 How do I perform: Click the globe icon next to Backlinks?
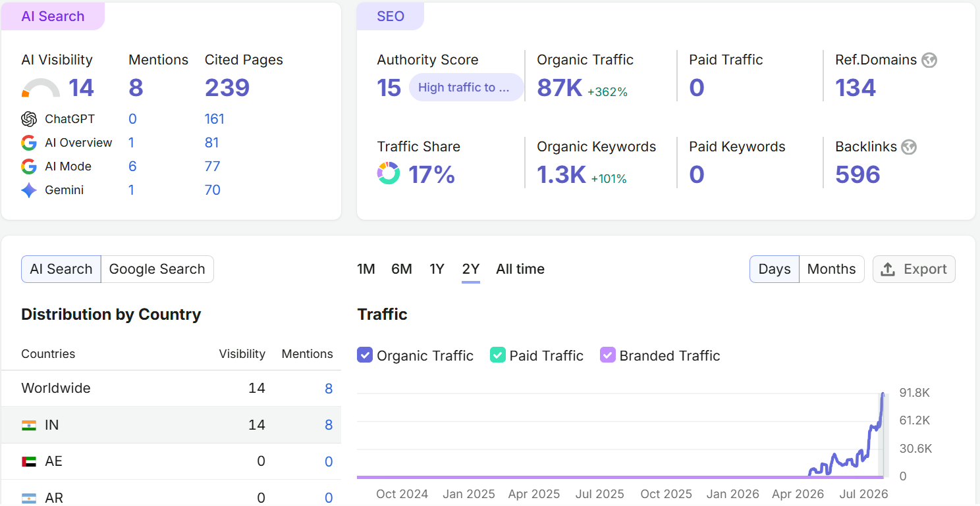[909, 147]
